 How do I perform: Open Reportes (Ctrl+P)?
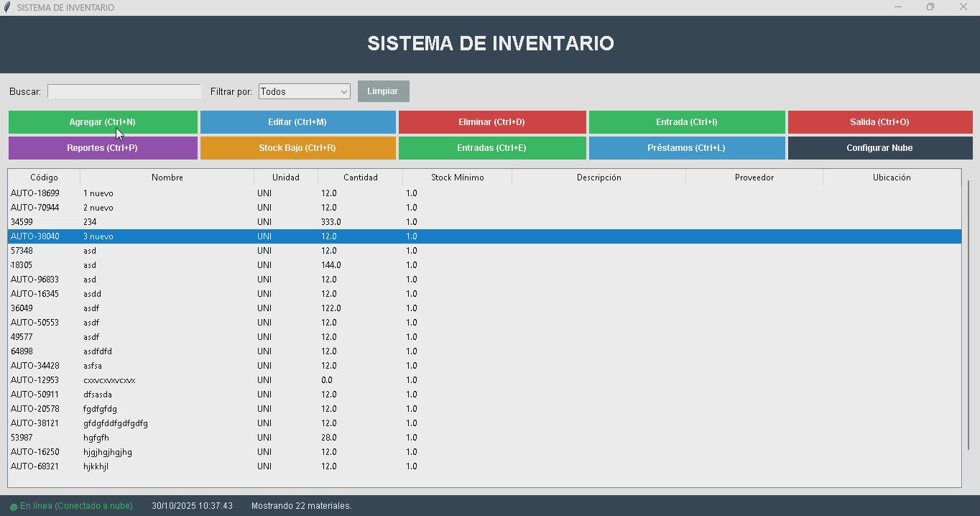tap(102, 148)
